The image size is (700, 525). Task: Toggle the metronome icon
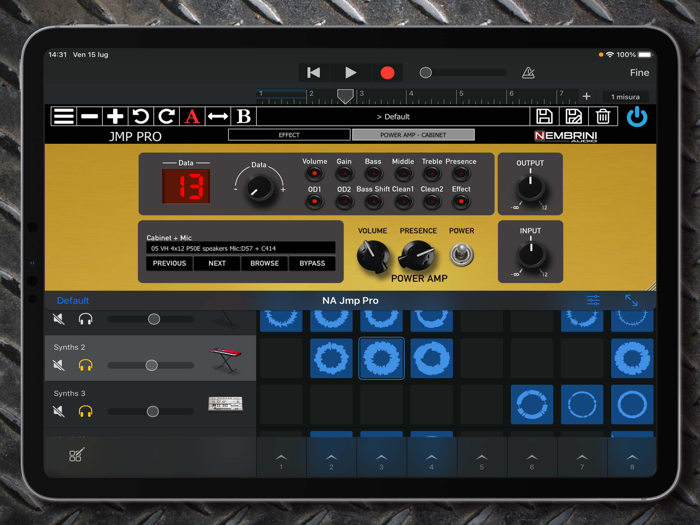[528, 72]
